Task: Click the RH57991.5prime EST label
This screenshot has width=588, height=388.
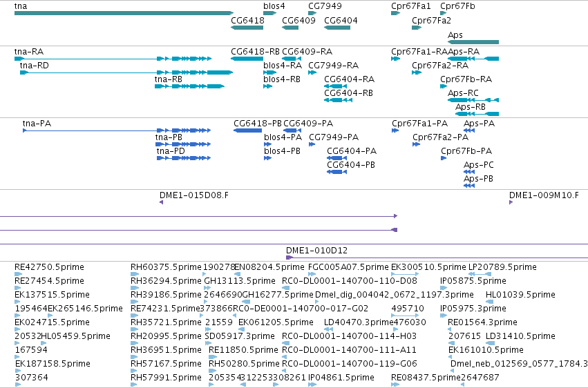Action: 166,378
